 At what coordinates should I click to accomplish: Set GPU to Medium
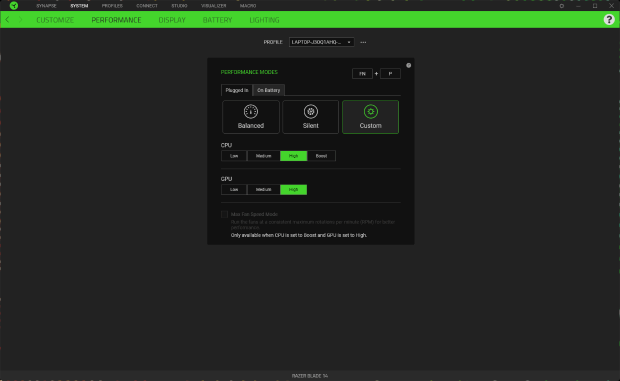tap(263, 190)
